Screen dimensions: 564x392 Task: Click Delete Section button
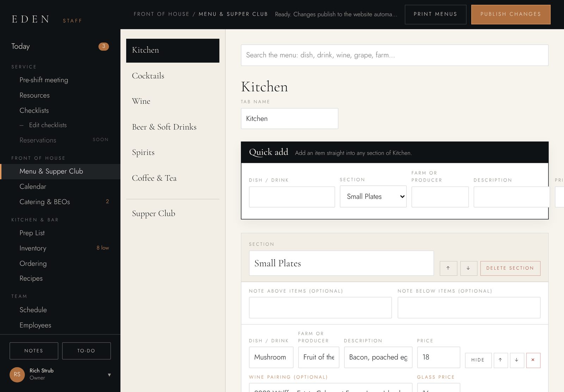point(510,268)
